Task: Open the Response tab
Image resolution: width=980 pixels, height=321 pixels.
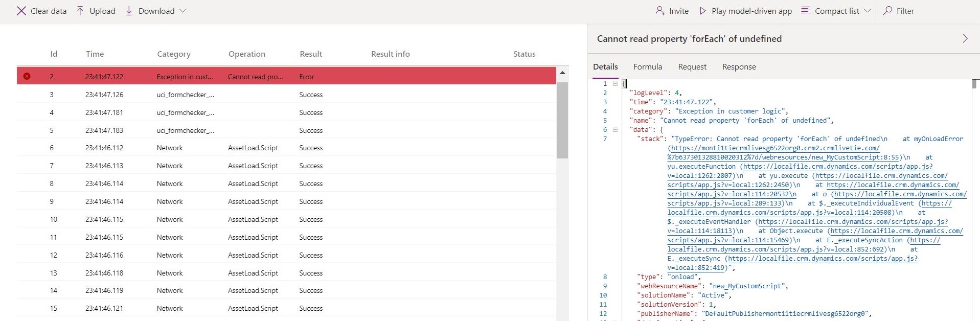Action: tap(739, 67)
